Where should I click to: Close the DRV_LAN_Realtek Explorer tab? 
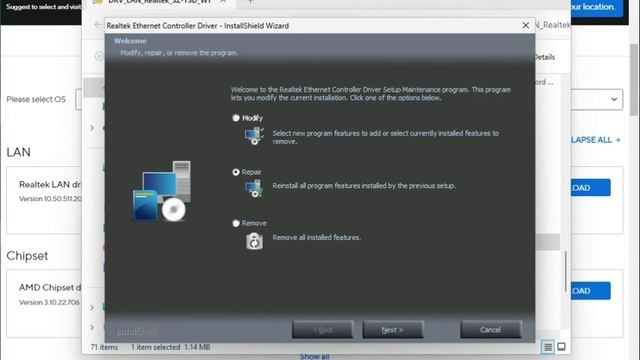pyautogui.click(x=223, y=2)
